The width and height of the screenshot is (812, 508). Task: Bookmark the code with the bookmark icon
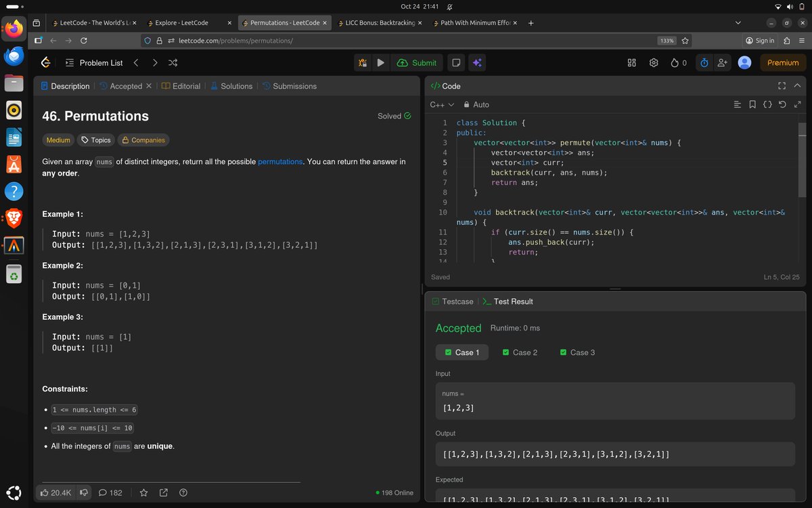click(x=752, y=105)
